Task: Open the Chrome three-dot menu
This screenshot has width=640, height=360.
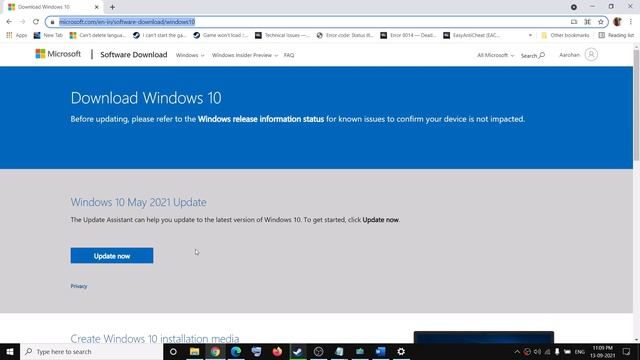Action: [631, 22]
